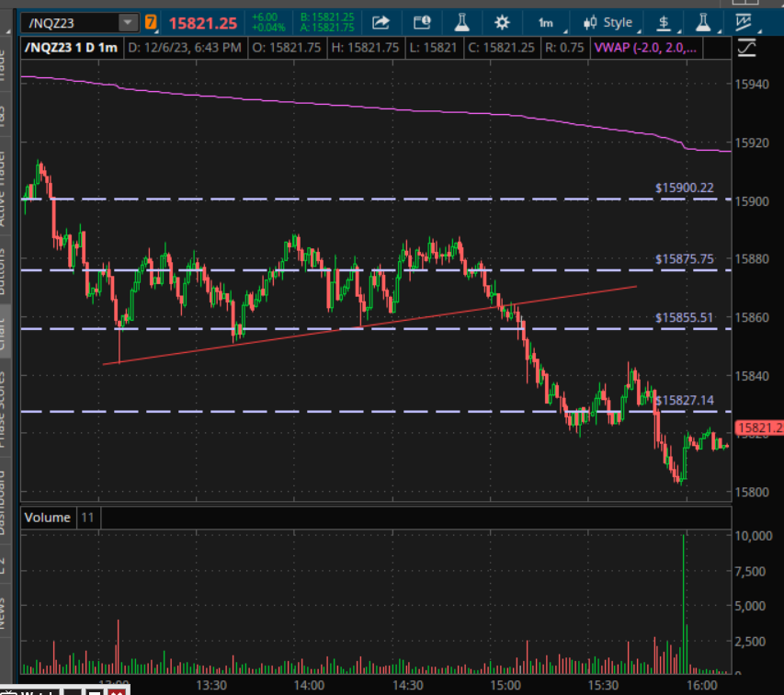Open the News side tab
Image resolution: width=784 pixels, height=695 pixels.
6,607
